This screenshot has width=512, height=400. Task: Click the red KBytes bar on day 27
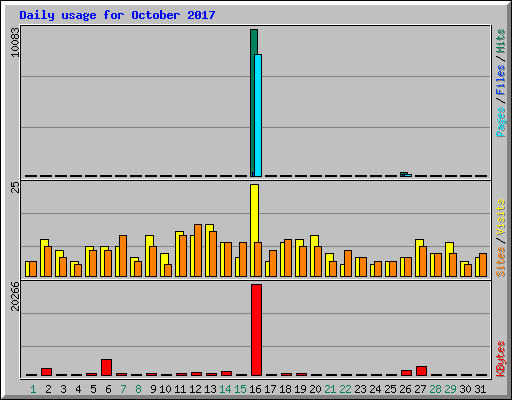pos(421,371)
